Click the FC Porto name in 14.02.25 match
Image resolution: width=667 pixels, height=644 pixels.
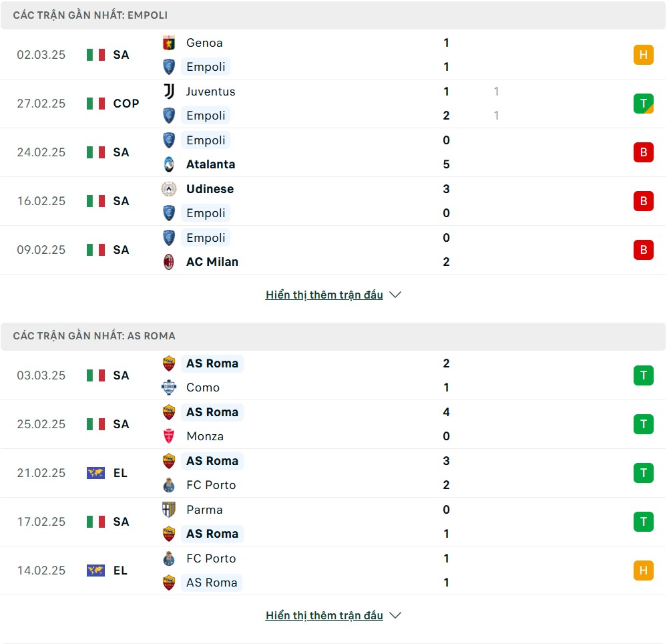pyautogui.click(x=211, y=558)
